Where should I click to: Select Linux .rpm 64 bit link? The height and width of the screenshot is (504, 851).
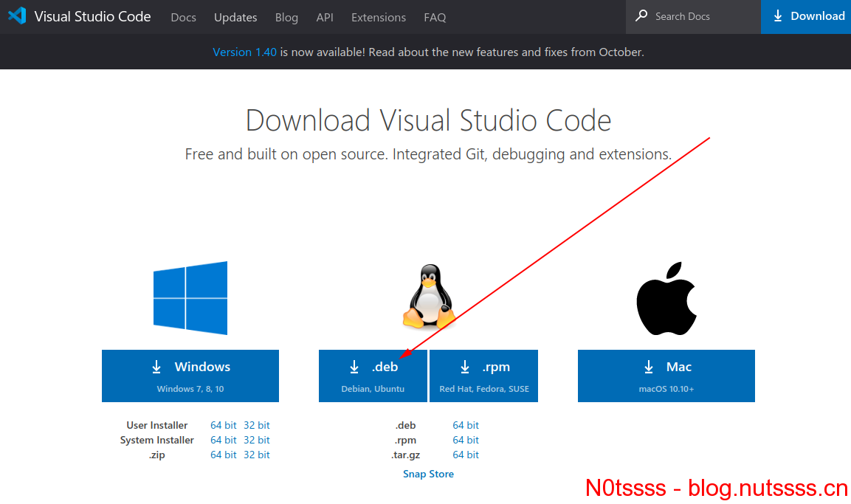[x=466, y=440]
